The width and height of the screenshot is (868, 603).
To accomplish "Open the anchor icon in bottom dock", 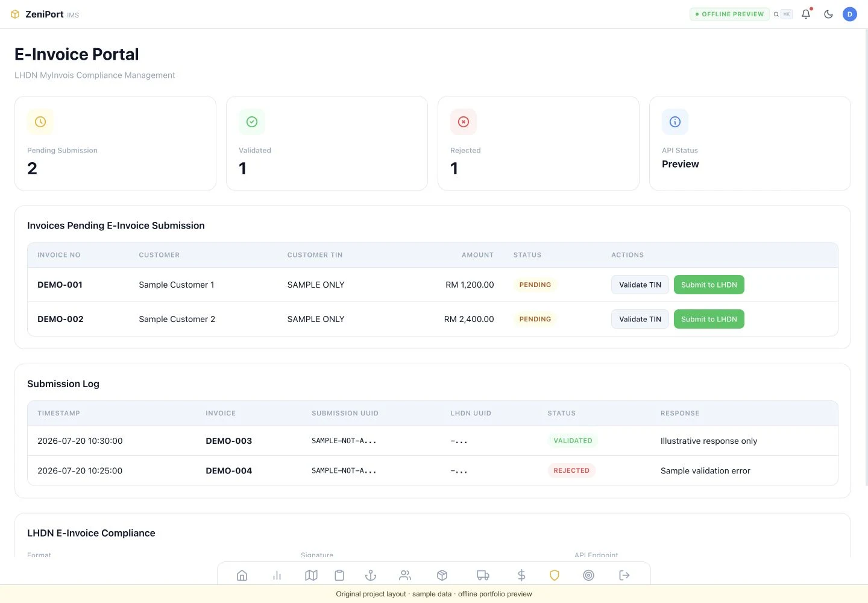I will (371, 575).
